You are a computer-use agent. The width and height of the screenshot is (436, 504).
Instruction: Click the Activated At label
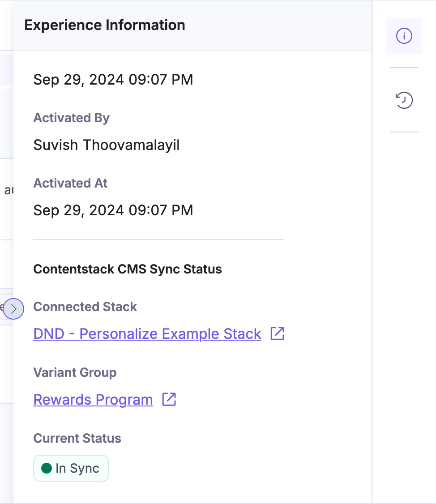pyautogui.click(x=70, y=183)
